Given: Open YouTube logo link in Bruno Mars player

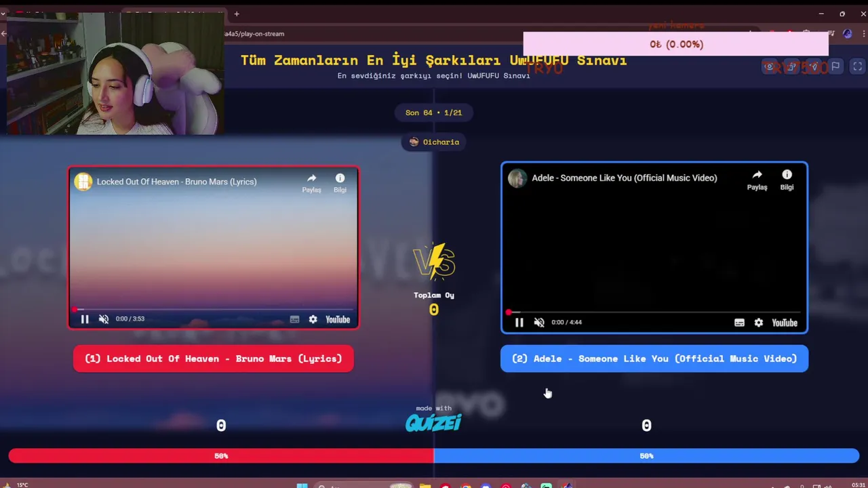Looking at the screenshot, I should [x=338, y=319].
